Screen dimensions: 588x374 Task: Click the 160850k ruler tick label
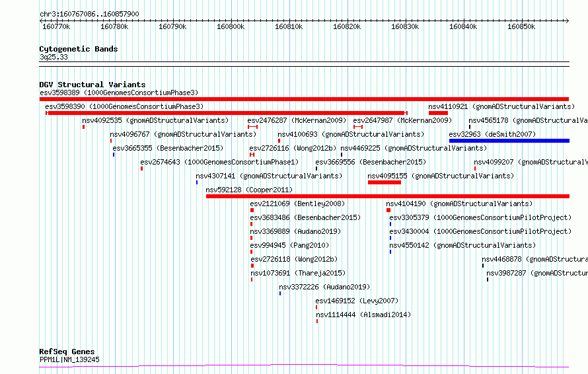[x=521, y=26]
